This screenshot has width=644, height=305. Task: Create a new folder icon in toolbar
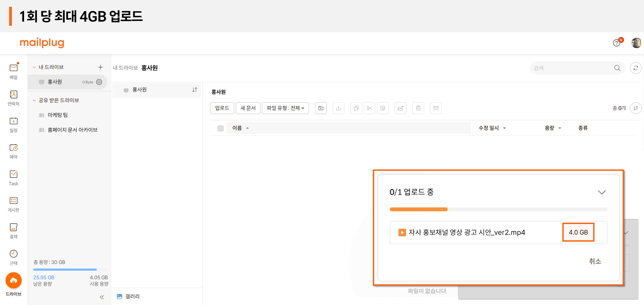321,108
